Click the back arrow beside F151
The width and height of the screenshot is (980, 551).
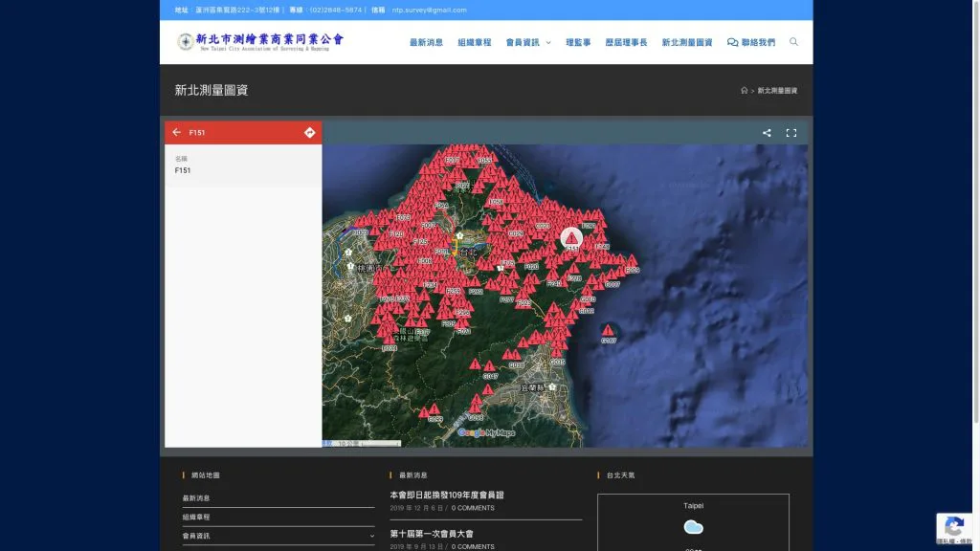[x=176, y=132]
